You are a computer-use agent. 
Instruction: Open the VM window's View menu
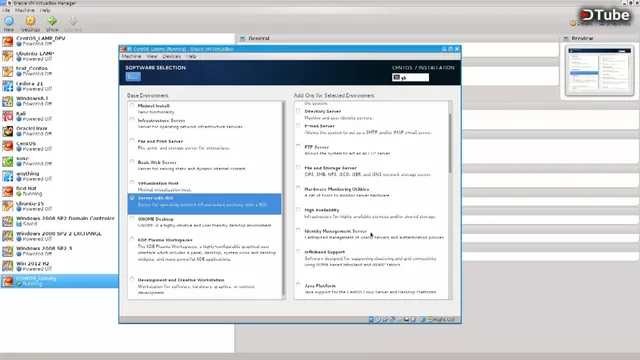152,56
